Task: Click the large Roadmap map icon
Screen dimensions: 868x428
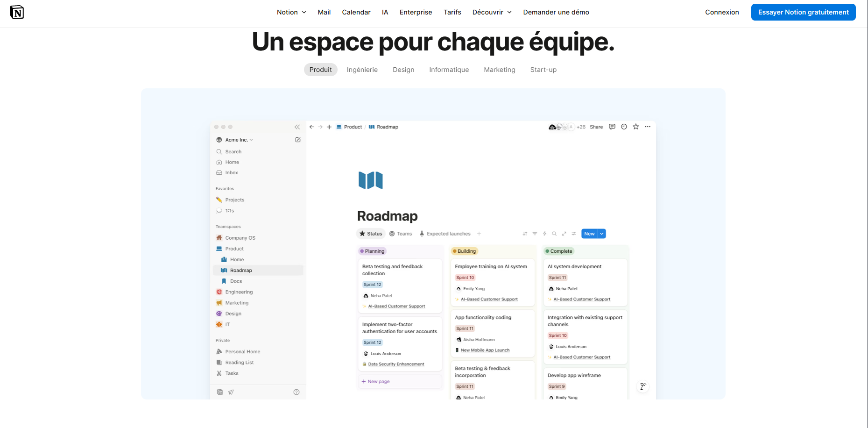Action: 371,180
